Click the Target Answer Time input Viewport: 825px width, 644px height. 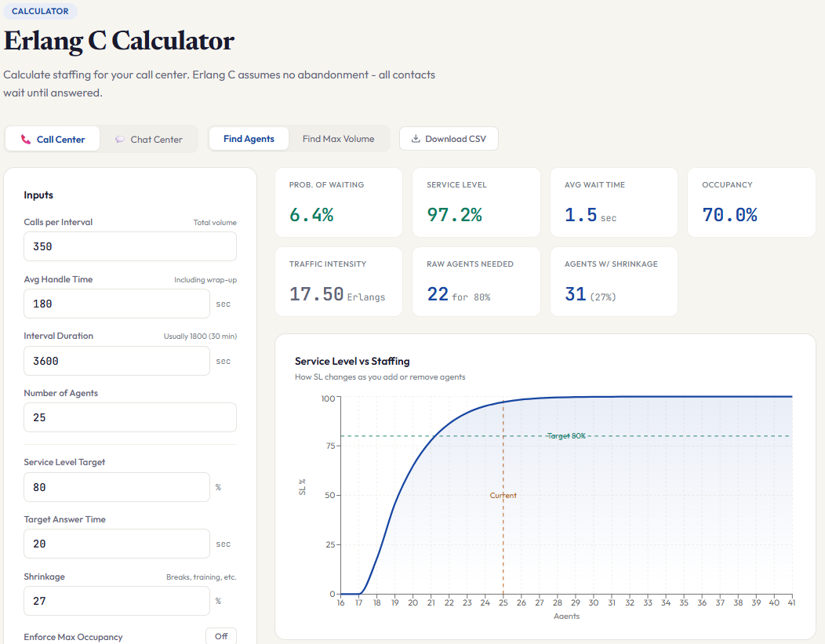[x=116, y=544]
